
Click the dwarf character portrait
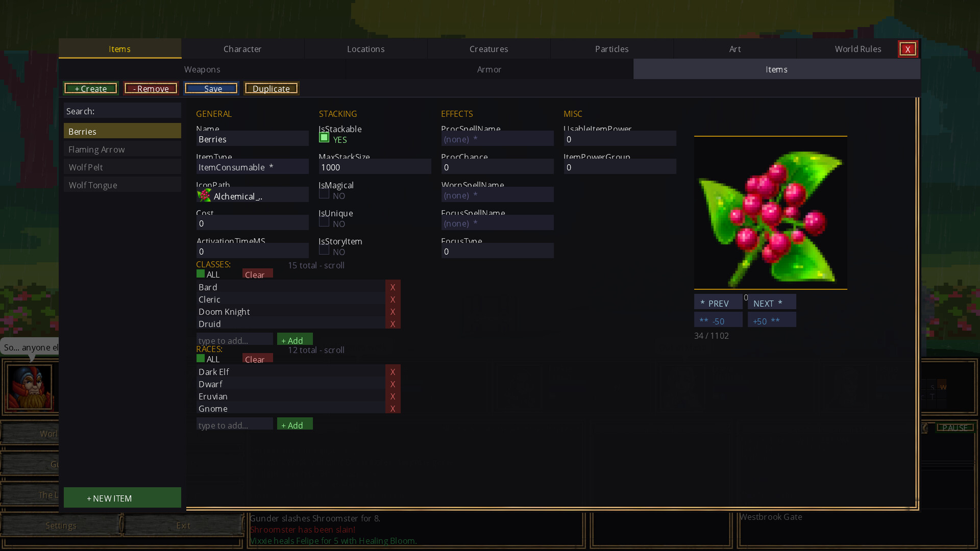[x=30, y=387]
